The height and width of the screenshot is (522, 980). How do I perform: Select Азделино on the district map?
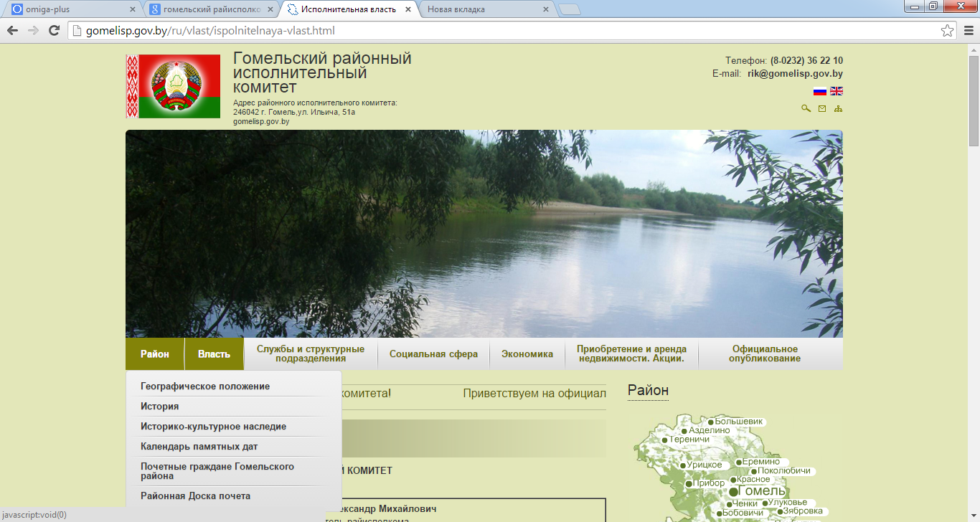click(x=706, y=430)
